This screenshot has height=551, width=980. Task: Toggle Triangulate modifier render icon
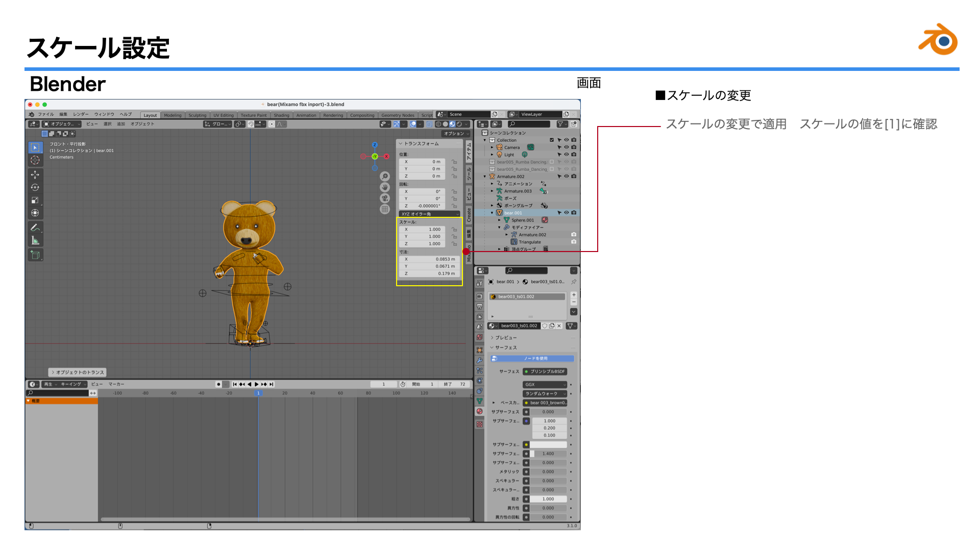(x=574, y=242)
